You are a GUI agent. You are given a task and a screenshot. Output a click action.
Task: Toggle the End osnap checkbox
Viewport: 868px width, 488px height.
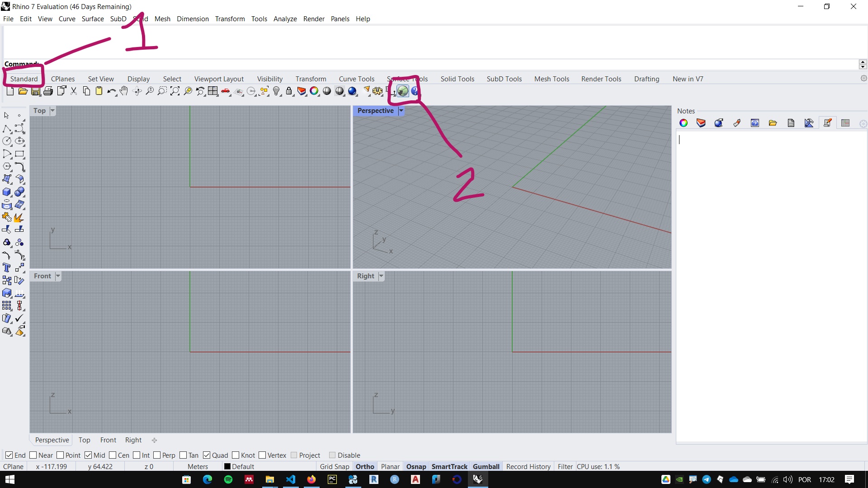[9, 455]
